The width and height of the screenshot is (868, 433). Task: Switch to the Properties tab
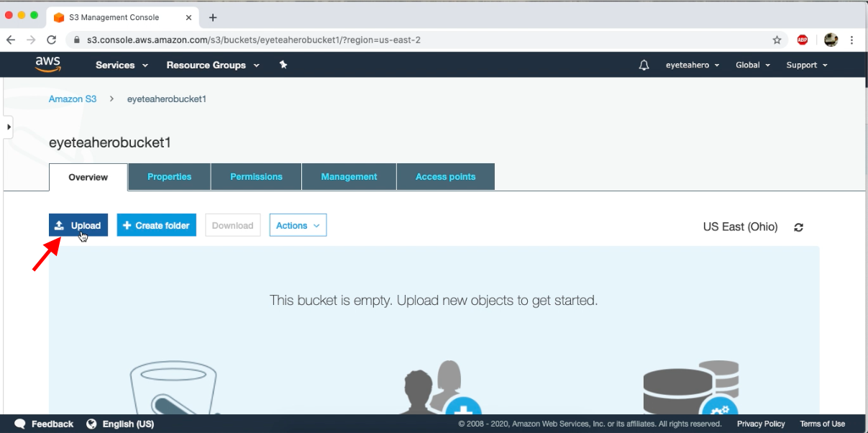pos(170,176)
